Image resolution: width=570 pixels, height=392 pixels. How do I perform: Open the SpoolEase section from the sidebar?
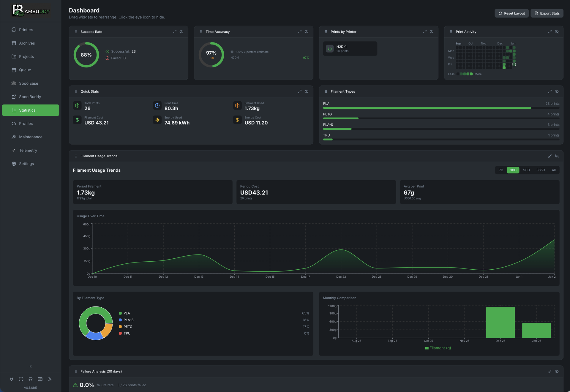(x=28, y=83)
